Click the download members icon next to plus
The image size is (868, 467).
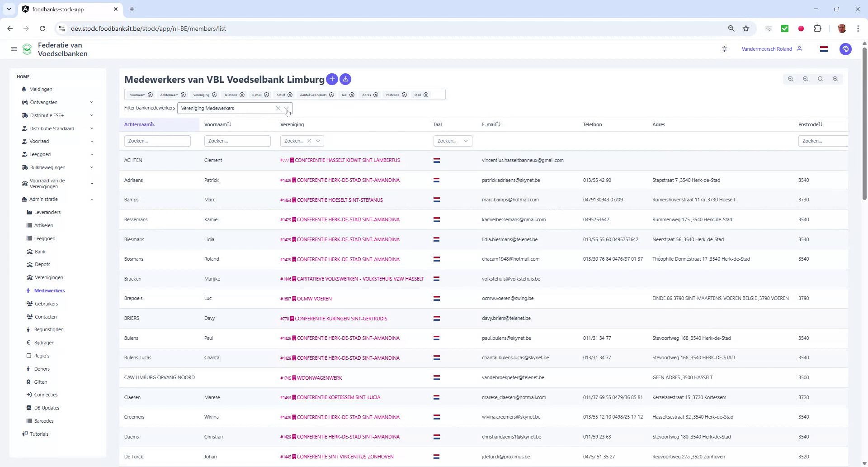tap(345, 79)
